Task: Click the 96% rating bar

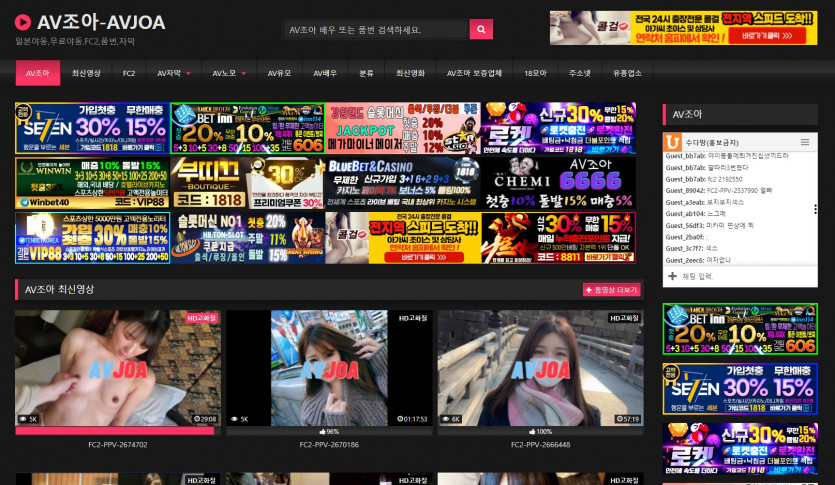Action: [327, 431]
